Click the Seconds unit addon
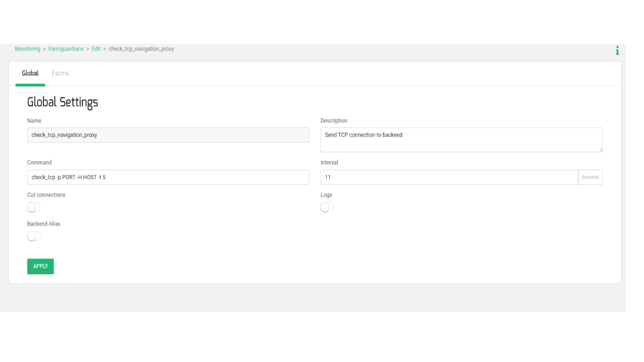The image size is (644, 362). (590, 177)
